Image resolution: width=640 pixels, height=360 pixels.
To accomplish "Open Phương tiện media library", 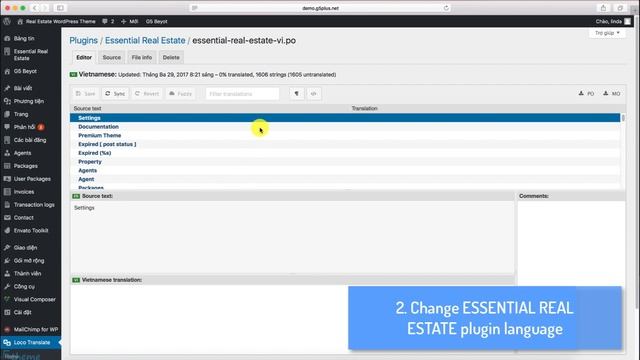I will [x=29, y=101].
